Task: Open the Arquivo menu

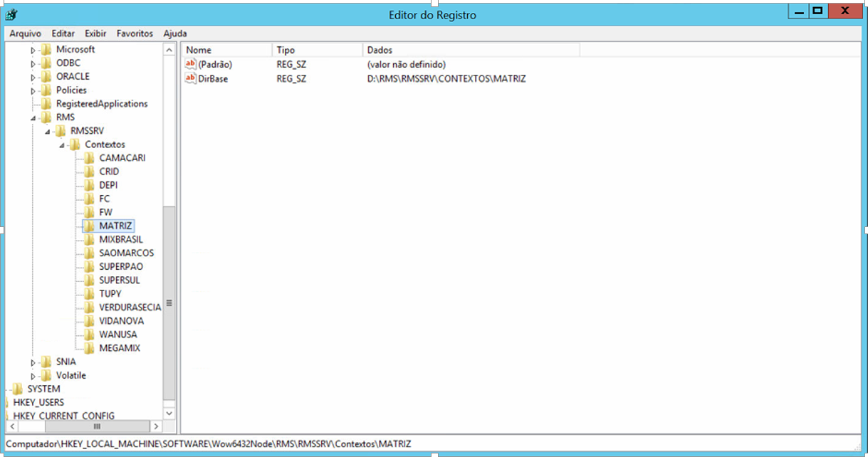Action: pyautogui.click(x=25, y=33)
